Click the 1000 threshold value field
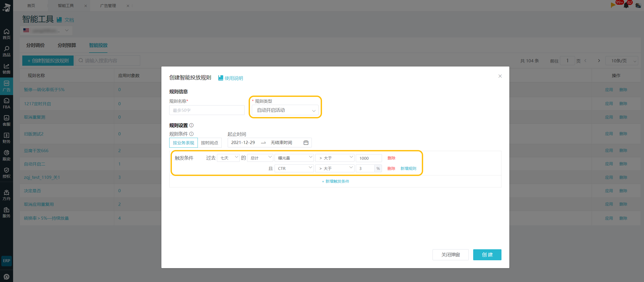644x282 pixels. 369,158
